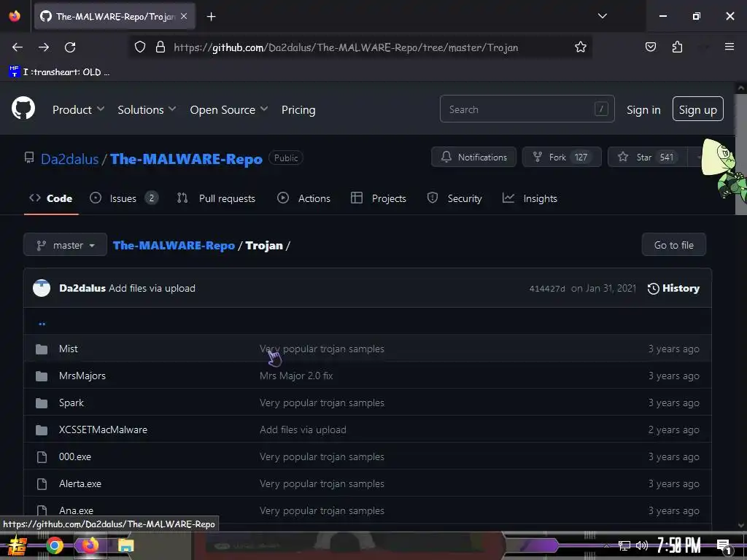Open the list all tabs chevron

(602, 16)
